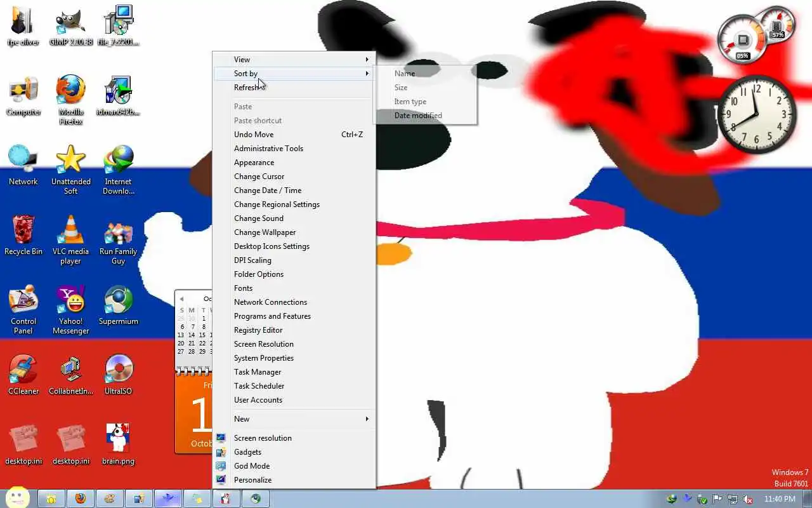Click the paint palette taskbar button
This screenshot has height=508, width=812.
pos(109,499)
